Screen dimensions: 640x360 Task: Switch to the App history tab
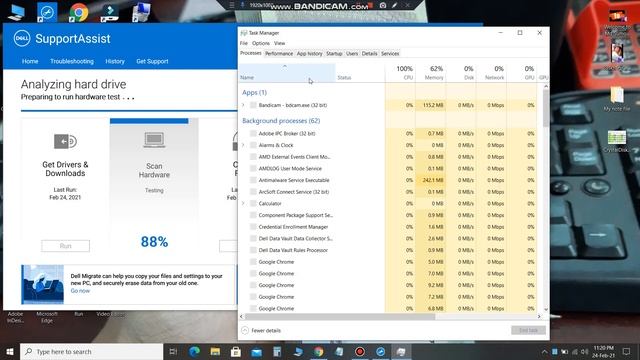point(309,53)
